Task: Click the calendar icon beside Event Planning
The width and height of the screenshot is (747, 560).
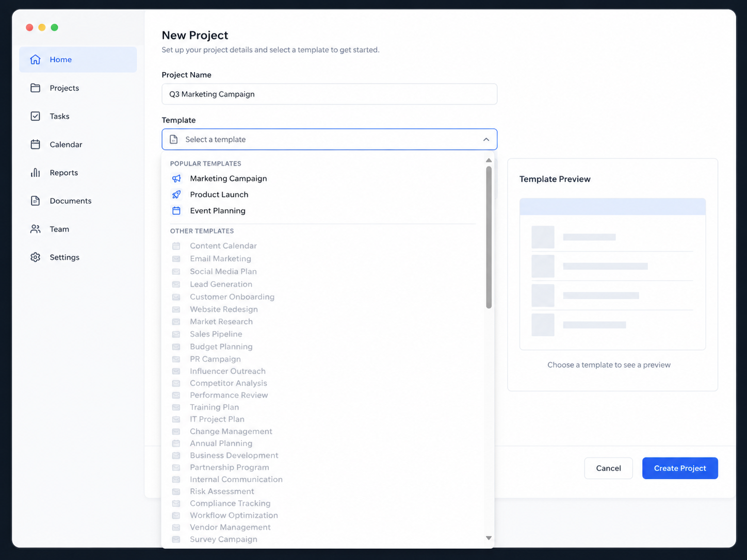Action: 176,210
